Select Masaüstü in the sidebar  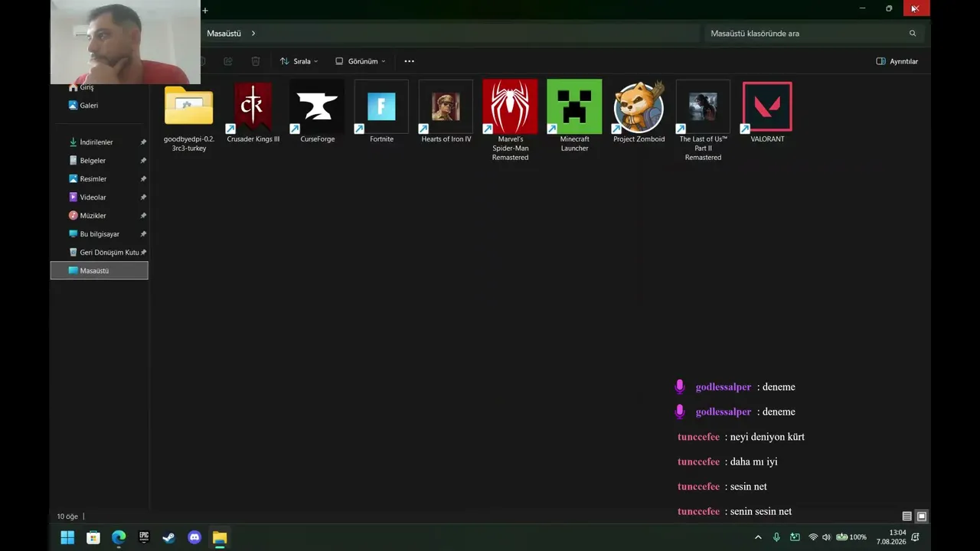pyautogui.click(x=100, y=271)
